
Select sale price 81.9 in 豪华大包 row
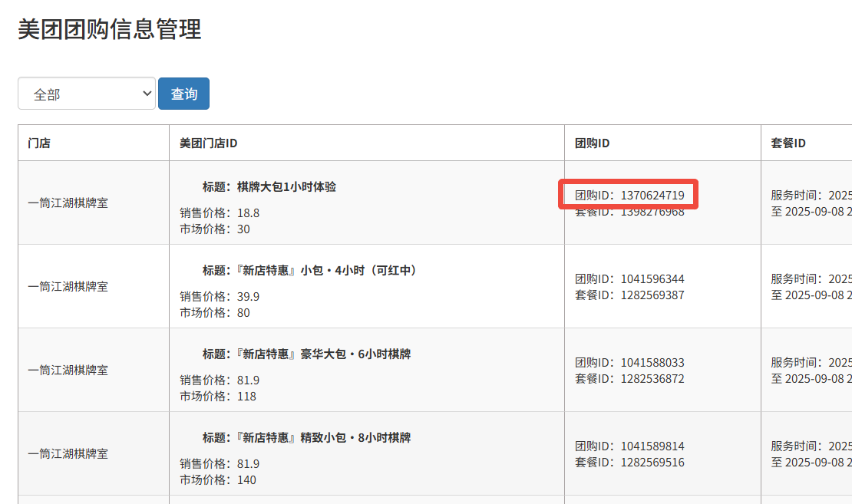tap(249, 380)
